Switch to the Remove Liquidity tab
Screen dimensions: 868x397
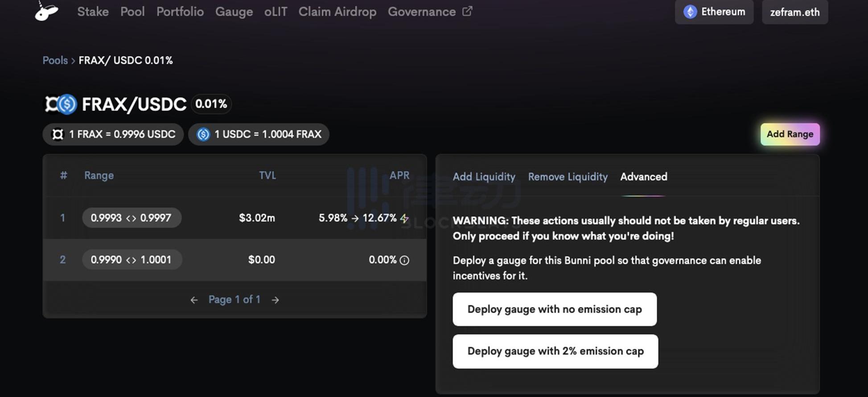pos(568,177)
